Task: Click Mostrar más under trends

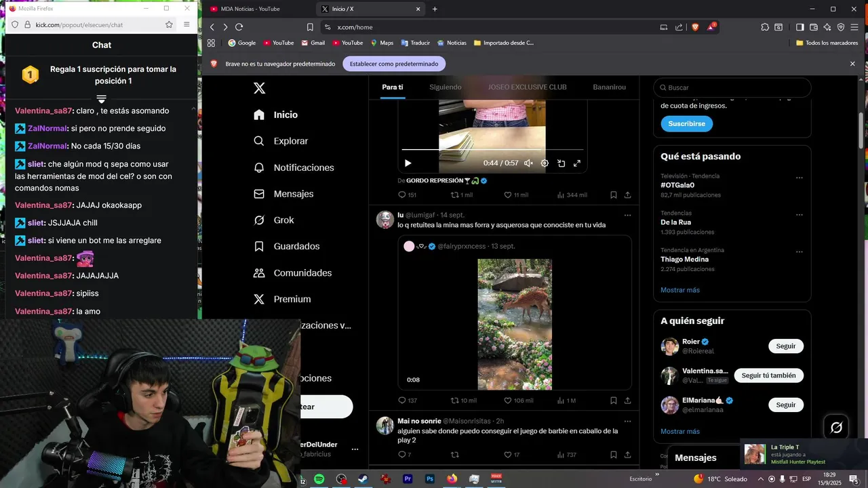Action: tap(680, 290)
